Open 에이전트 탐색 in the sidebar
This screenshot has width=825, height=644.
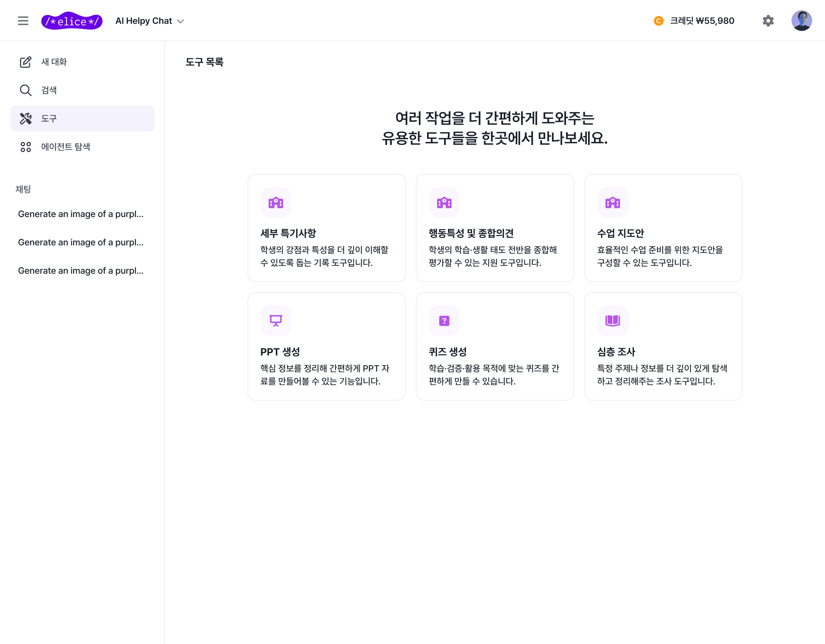(x=65, y=147)
